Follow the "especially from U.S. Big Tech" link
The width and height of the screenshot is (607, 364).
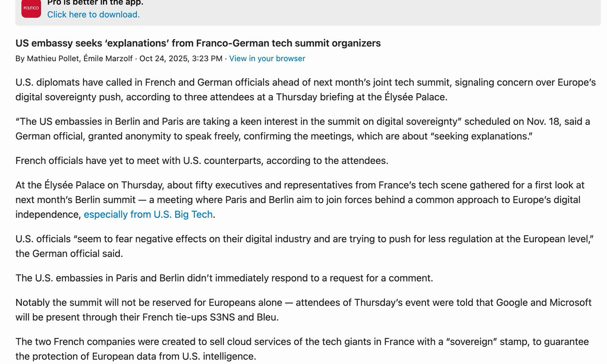[148, 214]
